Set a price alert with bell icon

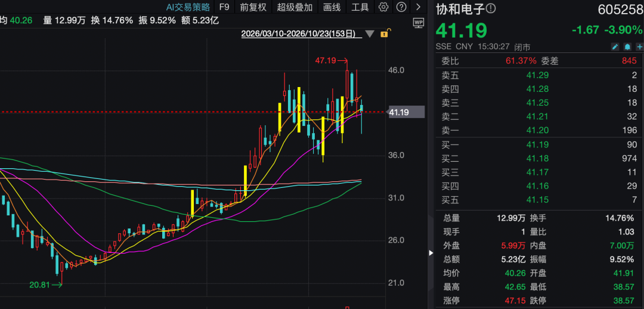627,47
